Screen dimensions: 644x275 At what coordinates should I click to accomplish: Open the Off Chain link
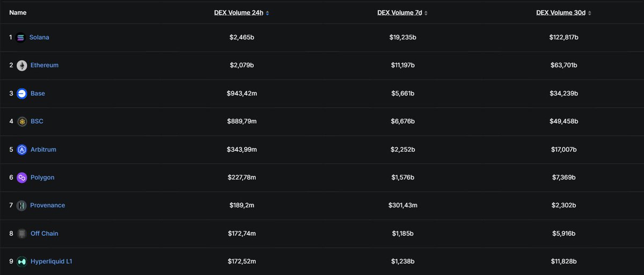45,233
